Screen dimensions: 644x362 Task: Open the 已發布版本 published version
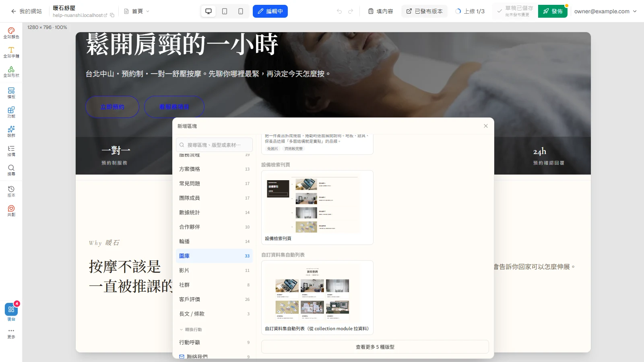(x=425, y=11)
